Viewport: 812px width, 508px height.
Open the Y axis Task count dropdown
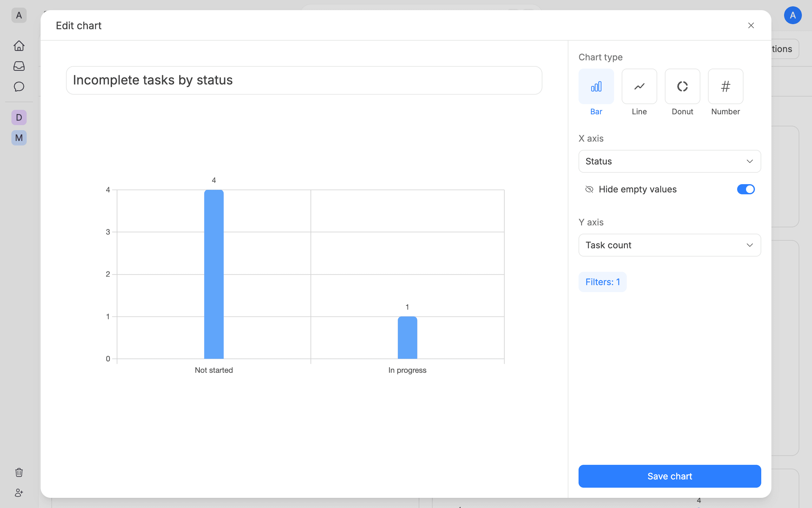(x=669, y=245)
